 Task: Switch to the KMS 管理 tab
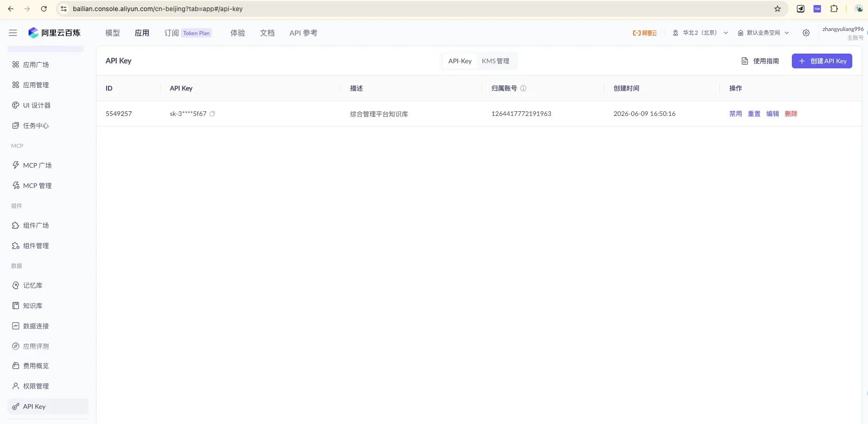[x=496, y=61]
